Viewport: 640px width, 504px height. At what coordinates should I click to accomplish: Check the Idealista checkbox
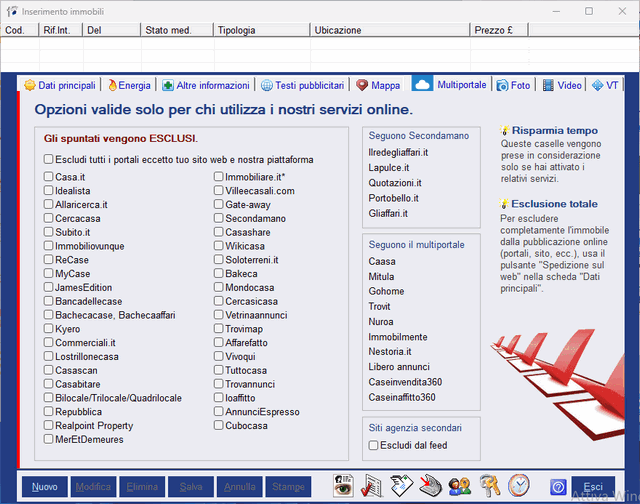click(x=48, y=190)
